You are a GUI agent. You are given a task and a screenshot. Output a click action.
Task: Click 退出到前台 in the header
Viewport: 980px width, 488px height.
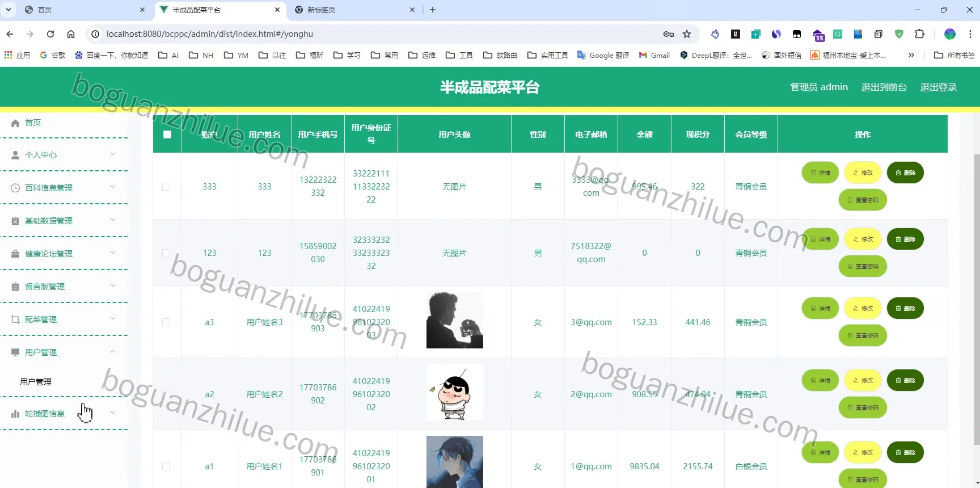pos(884,87)
